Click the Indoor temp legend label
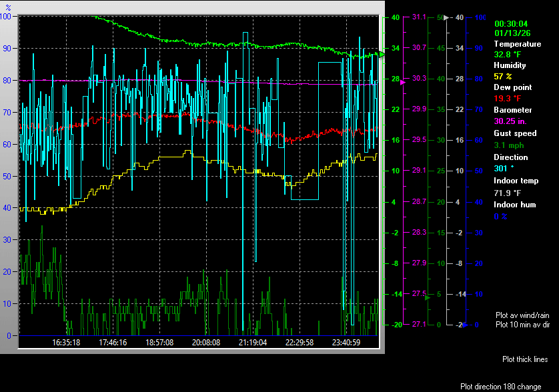The height and width of the screenshot is (392, 559). click(516, 181)
